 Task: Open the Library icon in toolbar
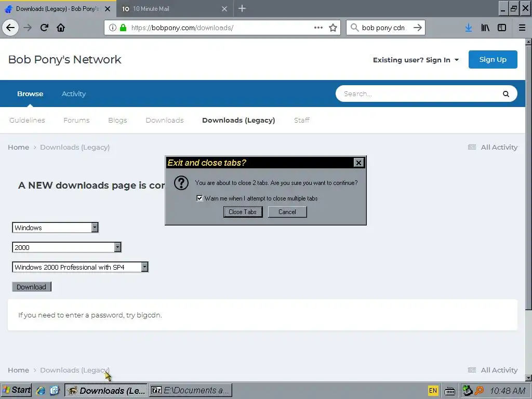tap(485, 28)
